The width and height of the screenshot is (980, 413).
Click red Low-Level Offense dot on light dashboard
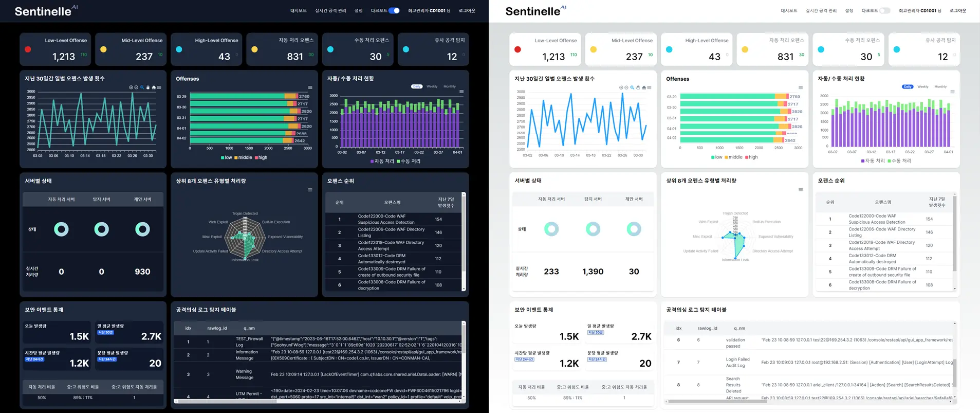coord(517,49)
